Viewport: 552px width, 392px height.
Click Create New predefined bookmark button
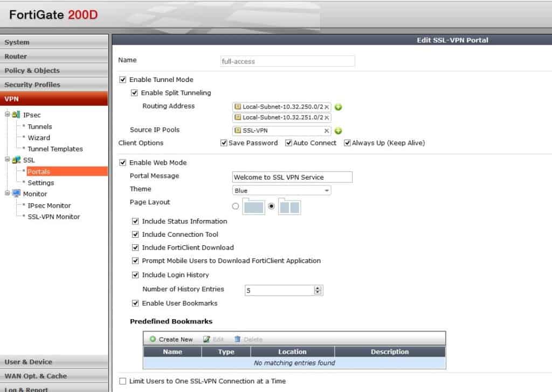point(171,339)
